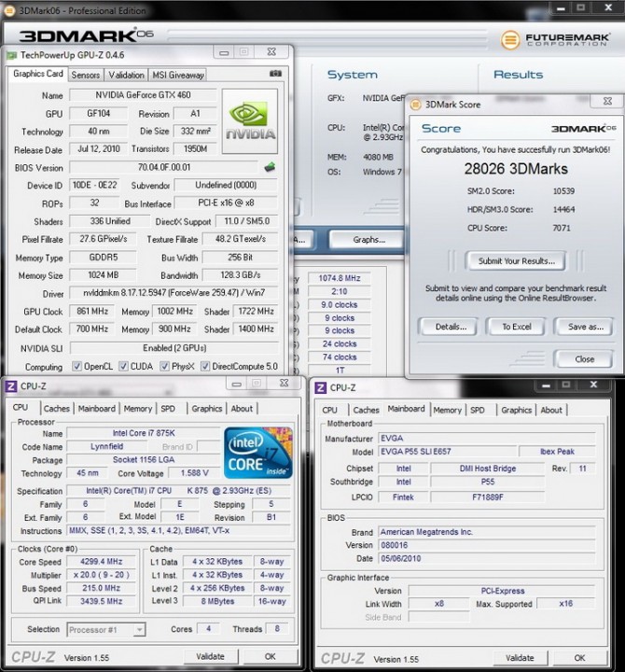625x672 pixels.
Task: Toggle the OpenCL checkbox in GPU-Z
Action: click(76, 366)
